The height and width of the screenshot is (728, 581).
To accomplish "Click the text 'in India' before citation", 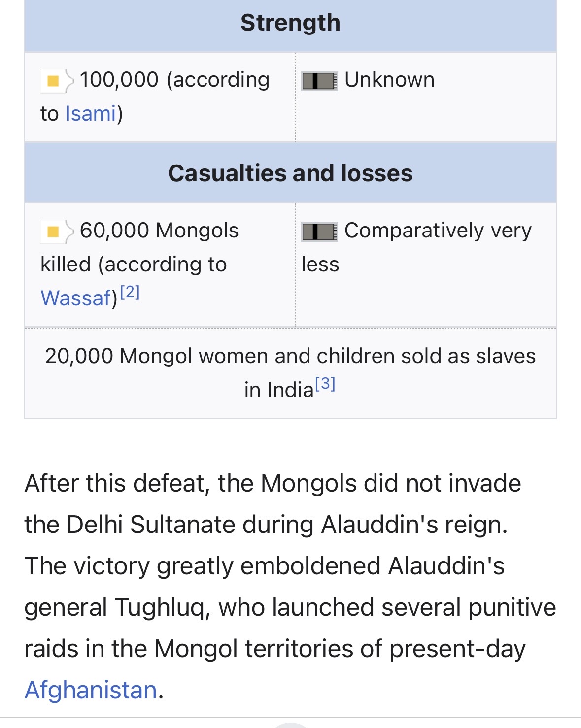I will pyautogui.click(x=279, y=390).
